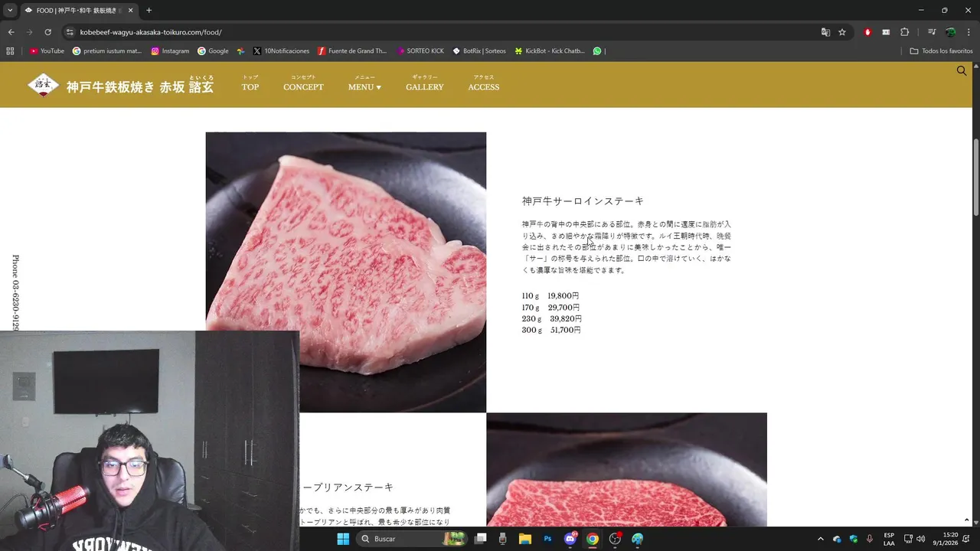
Task: Expand the MENU dropdown
Action: coord(364,84)
